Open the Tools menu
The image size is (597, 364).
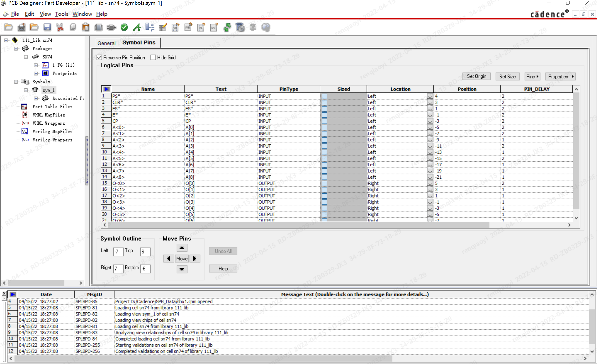coord(62,14)
